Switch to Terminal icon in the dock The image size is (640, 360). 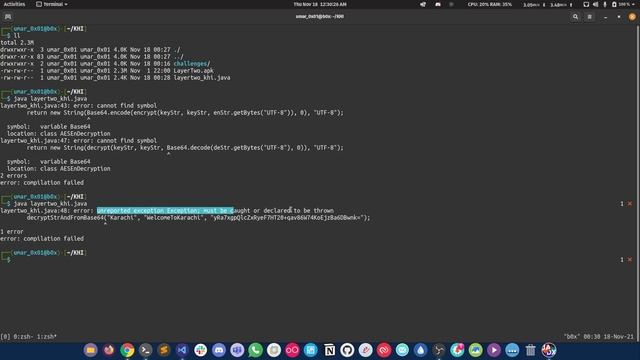[x=145, y=350]
